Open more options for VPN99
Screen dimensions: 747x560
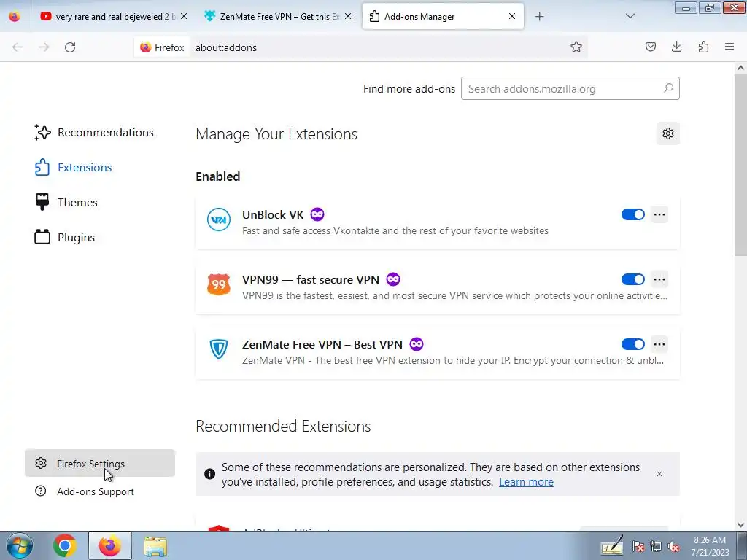click(659, 279)
